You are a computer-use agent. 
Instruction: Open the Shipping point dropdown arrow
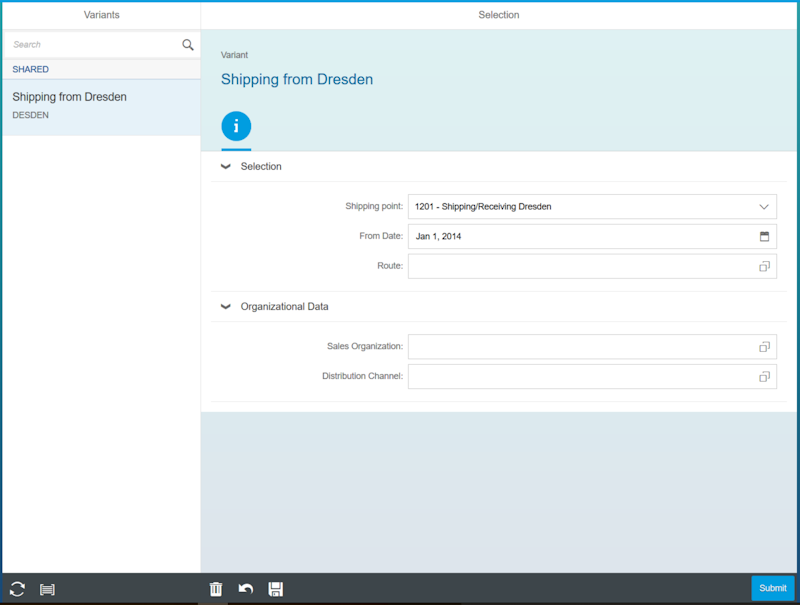(x=764, y=207)
